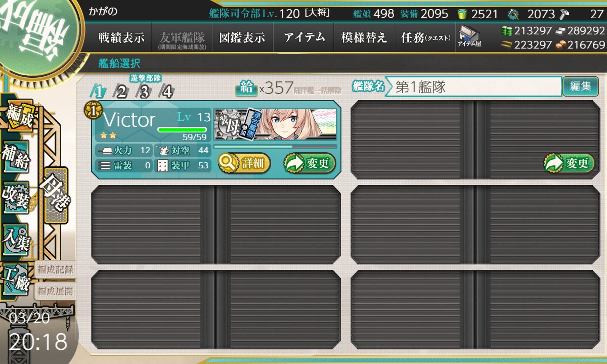
Task: Click 詳細 button for Victor
Action: (x=244, y=163)
